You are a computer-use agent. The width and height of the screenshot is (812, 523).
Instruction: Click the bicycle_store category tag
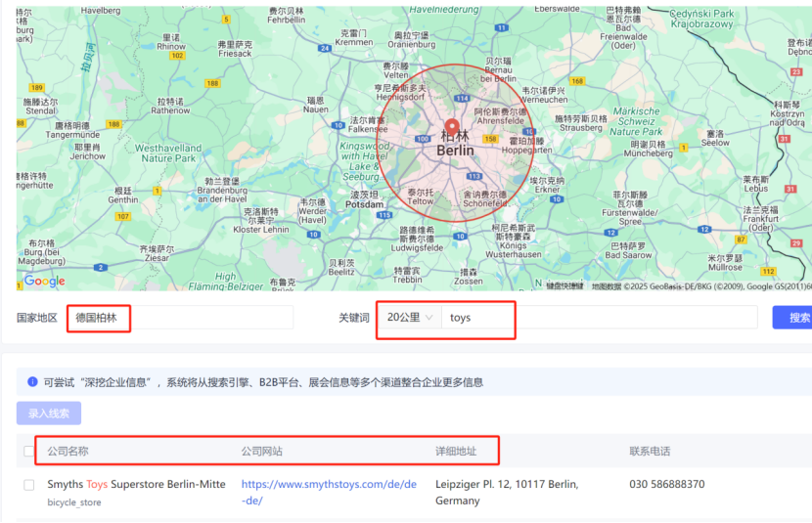coord(74,502)
